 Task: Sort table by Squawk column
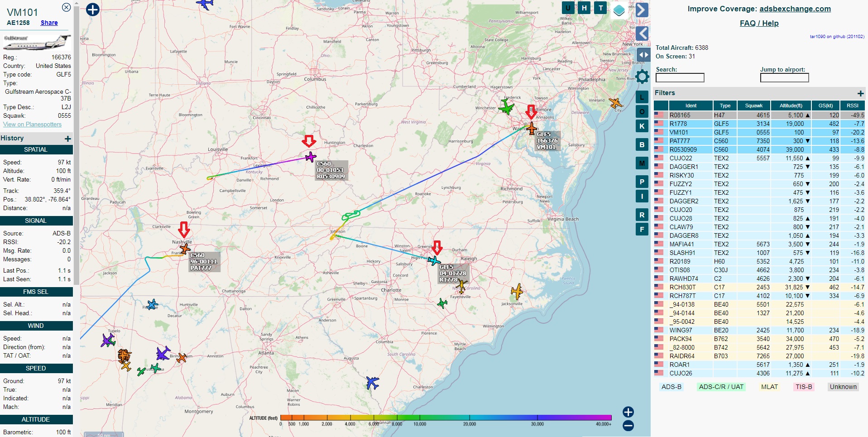tap(754, 106)
